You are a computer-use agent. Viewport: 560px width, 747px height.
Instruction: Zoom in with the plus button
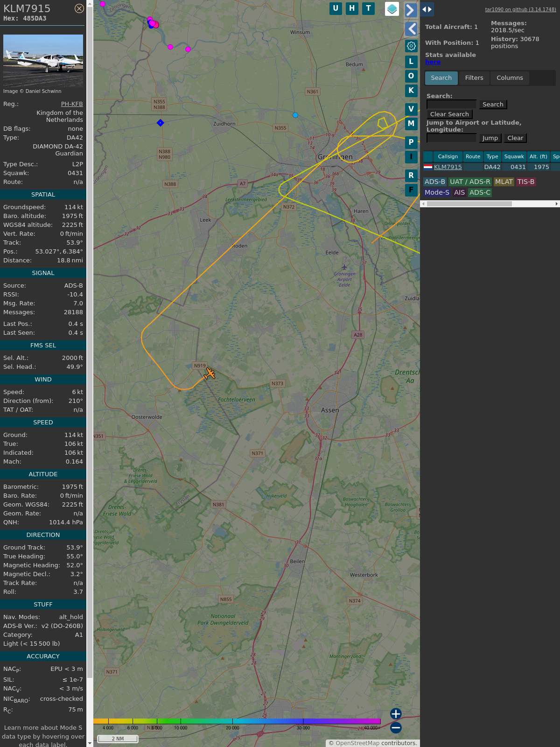(x=396, y=713)
